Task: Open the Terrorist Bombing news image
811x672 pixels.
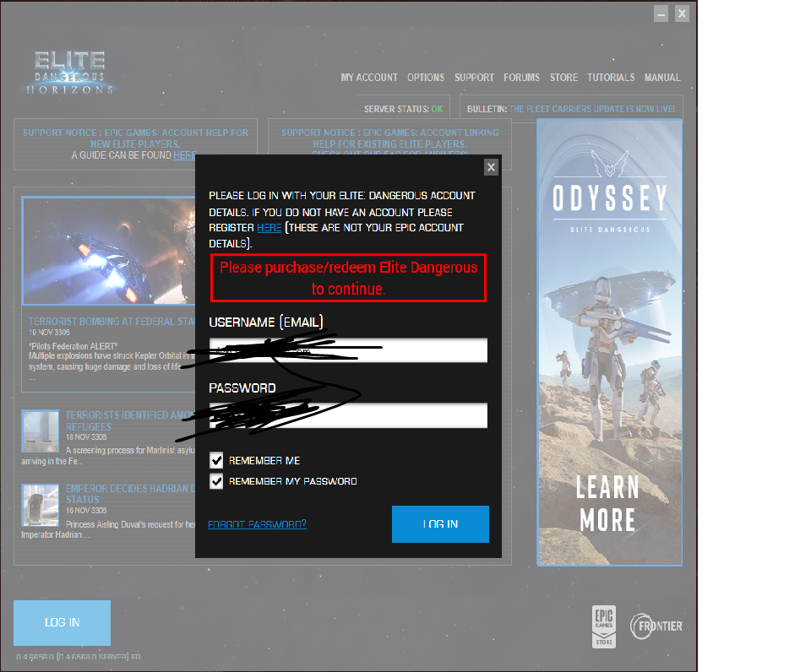Action: [x=109, y=251]
